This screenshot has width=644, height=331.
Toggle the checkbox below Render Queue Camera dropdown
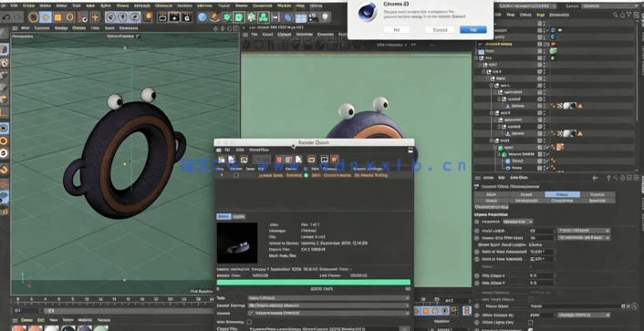point(250,322)
